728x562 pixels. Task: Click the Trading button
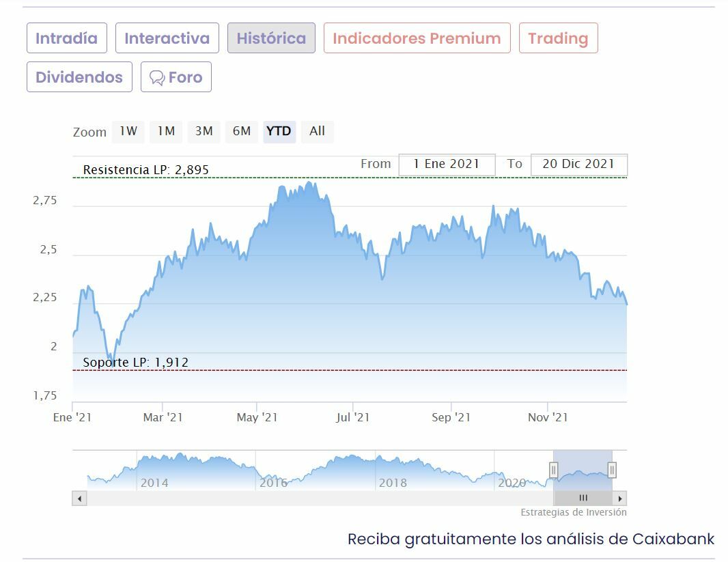pos(558,38)
